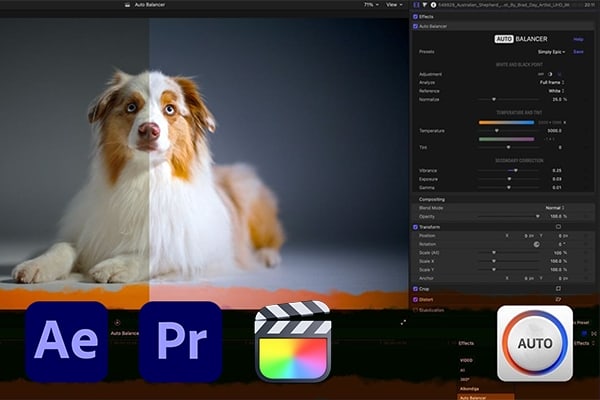Open the View dropdown menu
This screenshot has height=400, width=600.
[x=394, y=5]
